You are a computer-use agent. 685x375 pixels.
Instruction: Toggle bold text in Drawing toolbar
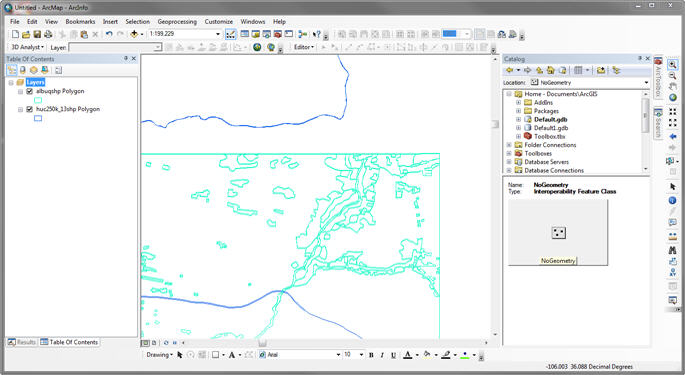[371, 355]
